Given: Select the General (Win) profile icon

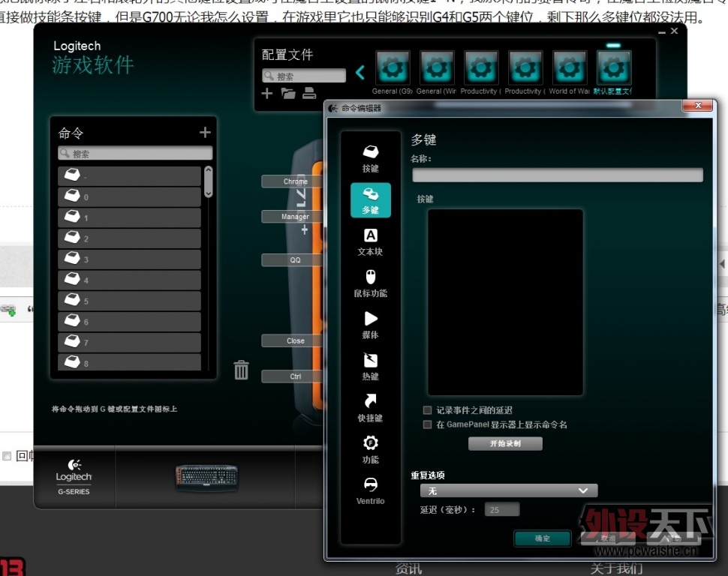Looking at the screenshot, I should click(x=437, y=68).
